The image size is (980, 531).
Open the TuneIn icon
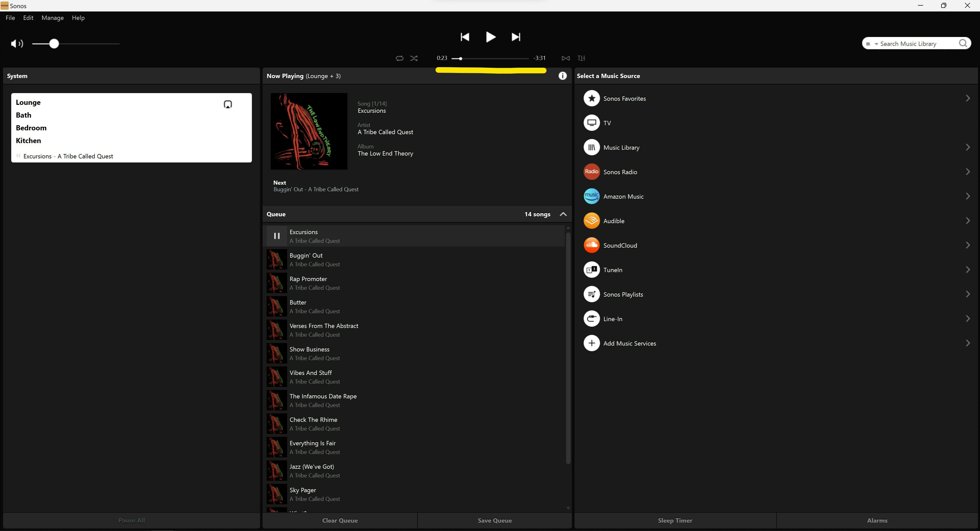(592, 270)
